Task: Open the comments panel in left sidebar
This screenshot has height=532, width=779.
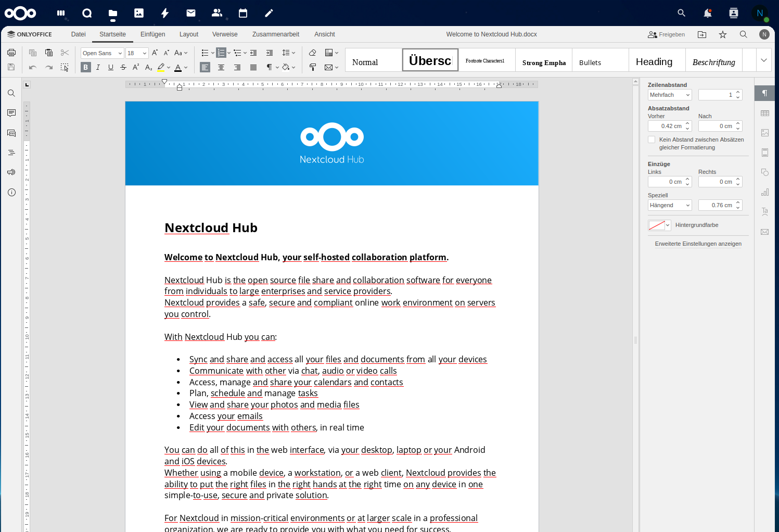Action: pos(11,113)
